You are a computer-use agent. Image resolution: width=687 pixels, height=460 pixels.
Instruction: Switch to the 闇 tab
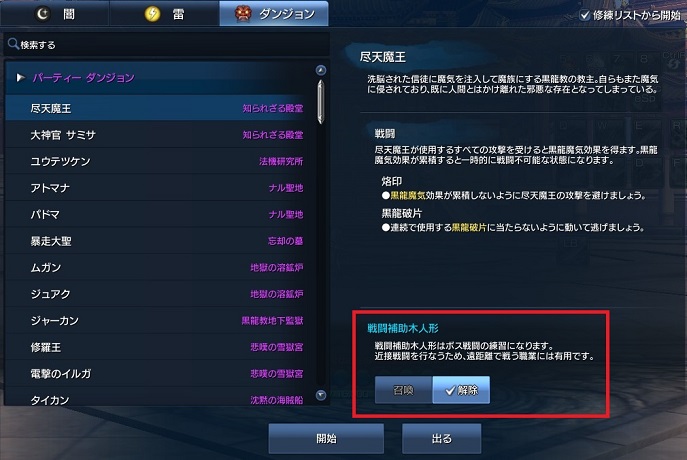[x=55, y=14]
